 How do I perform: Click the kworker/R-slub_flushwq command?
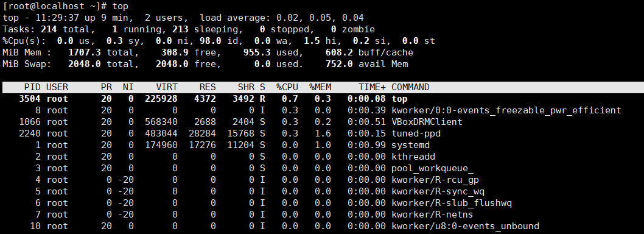(452, 203)
